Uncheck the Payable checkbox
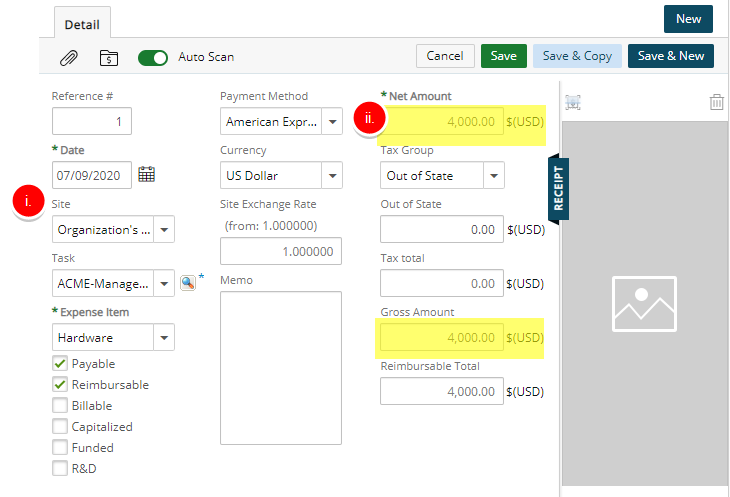The image size is (730, 497). pos(60,363)
